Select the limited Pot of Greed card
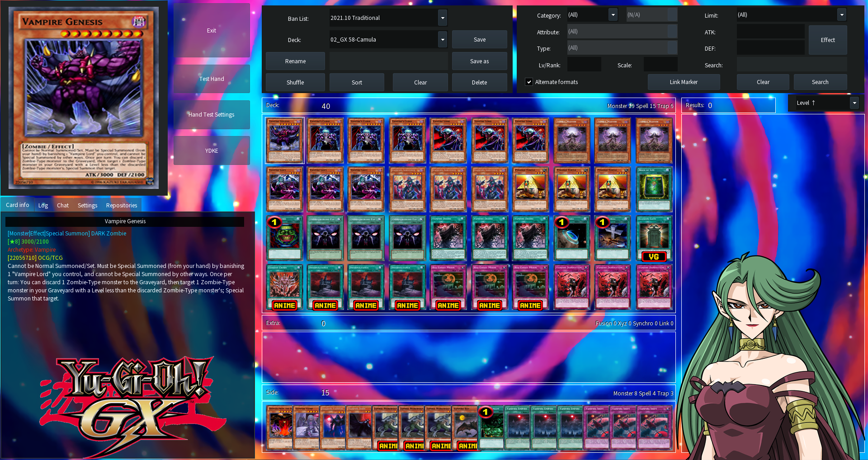Viewport: 868px width, 460px height. pyautogui.click(x=284, y=238)
